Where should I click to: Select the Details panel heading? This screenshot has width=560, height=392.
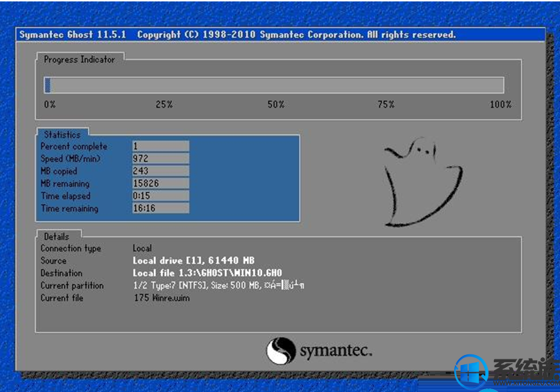[x=57, y=237]
